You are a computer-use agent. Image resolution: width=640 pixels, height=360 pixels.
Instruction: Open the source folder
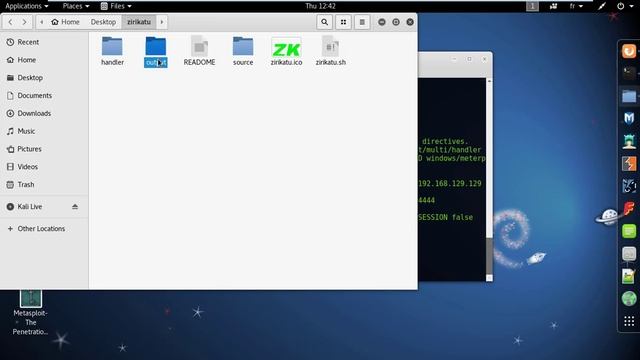pos(243,51)
